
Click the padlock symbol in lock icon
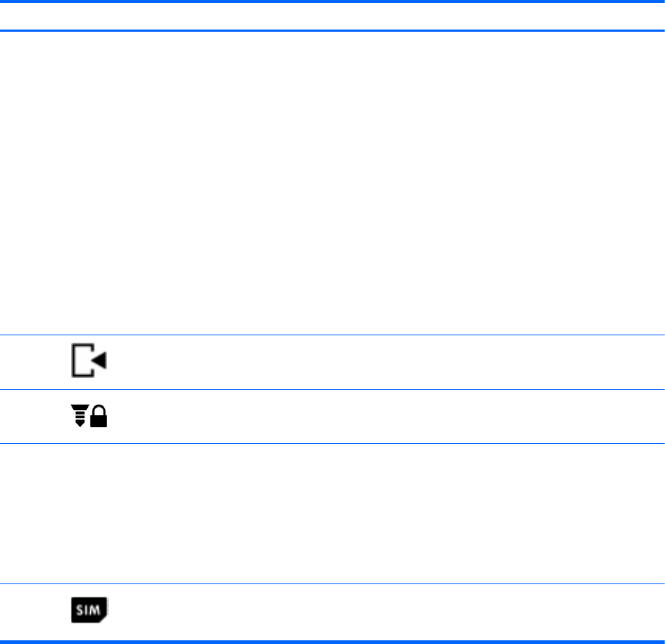click(98, 417)
